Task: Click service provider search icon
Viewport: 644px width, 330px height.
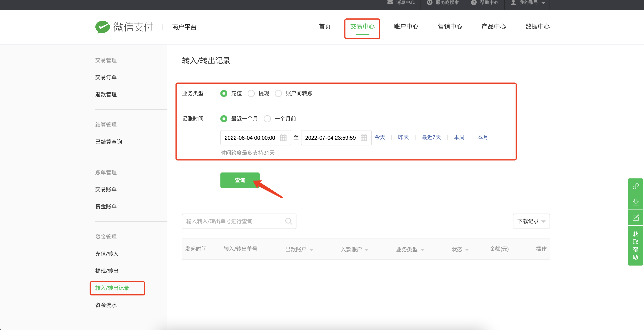Action: click(430, 2)
